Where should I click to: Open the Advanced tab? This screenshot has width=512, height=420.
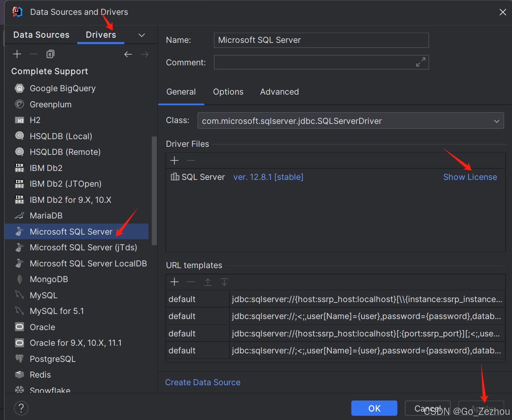[x=280, y=92]
